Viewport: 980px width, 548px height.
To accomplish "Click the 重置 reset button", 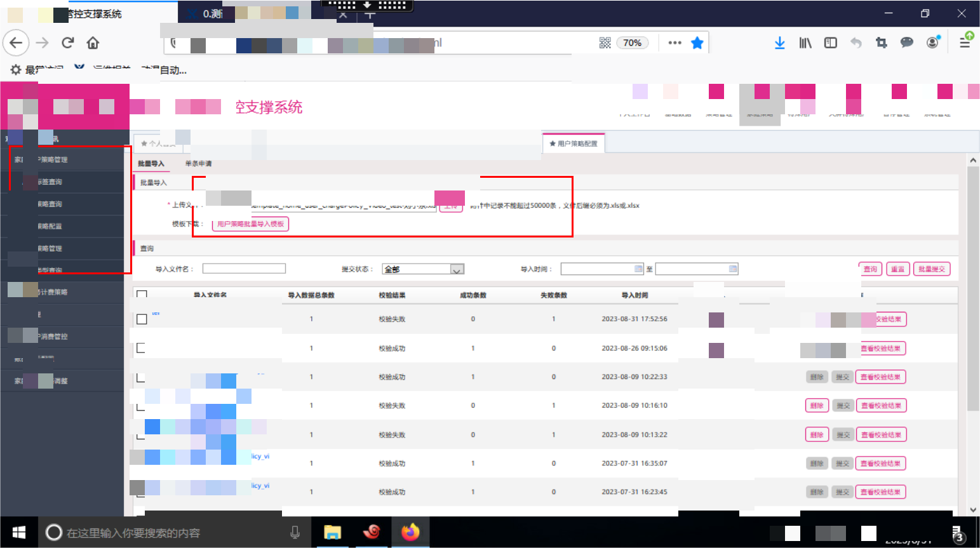I will tap(897, 269).
